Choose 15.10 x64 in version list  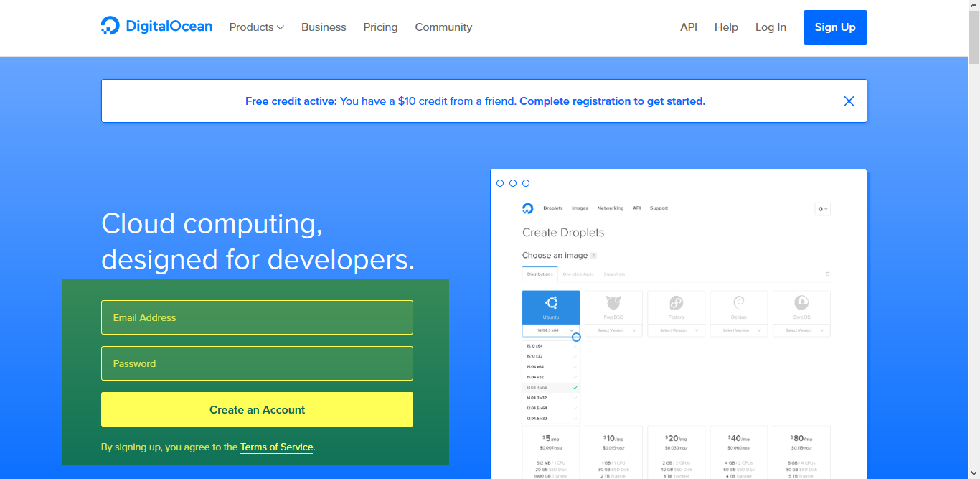[551, 346]
